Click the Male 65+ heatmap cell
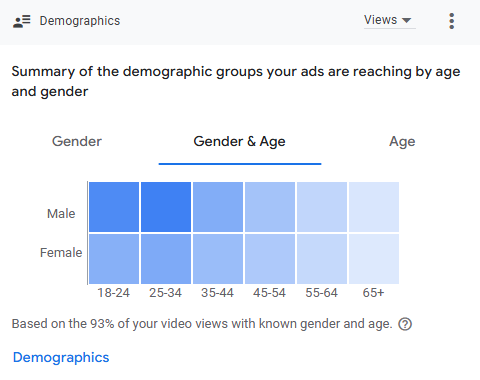480x380 pixels. tap(374, 207)
